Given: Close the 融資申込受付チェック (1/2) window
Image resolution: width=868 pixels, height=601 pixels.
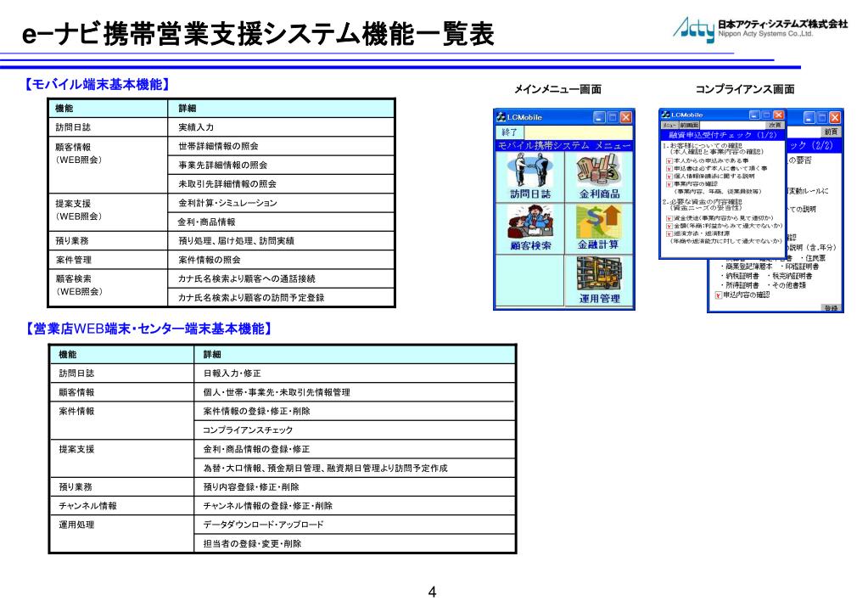Looking at the screenshot, I should tap(779, 115).
